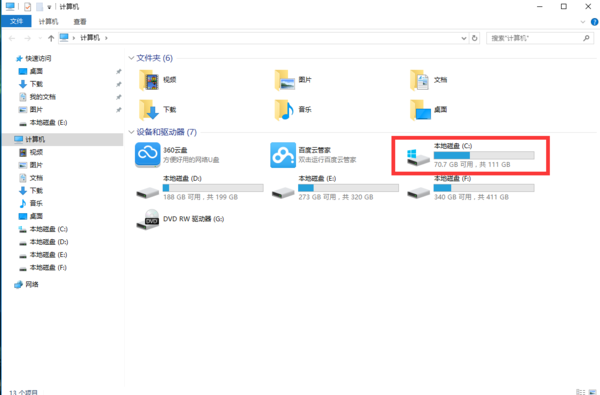Image resolution: width=600 pixels, height=395 pixels.
Task: Open the 下载 folder in main pane
Action: pyautogui.click(x=149, y=110)
